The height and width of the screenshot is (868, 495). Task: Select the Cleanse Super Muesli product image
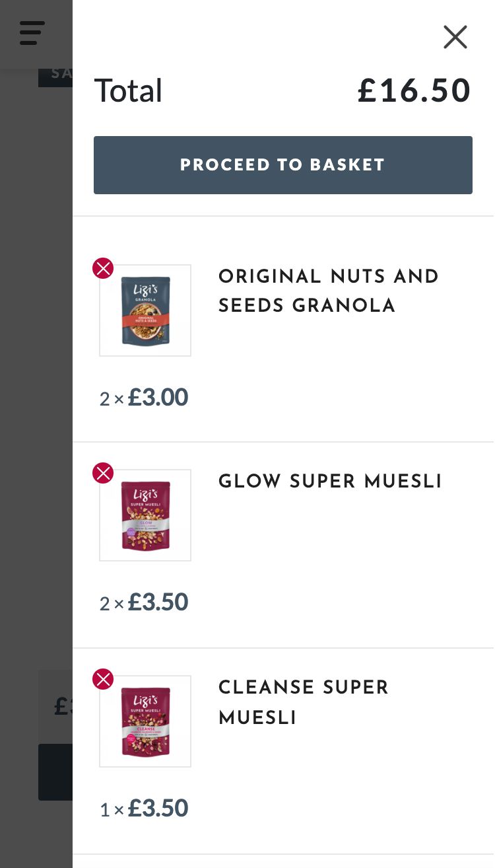[145, 721]
